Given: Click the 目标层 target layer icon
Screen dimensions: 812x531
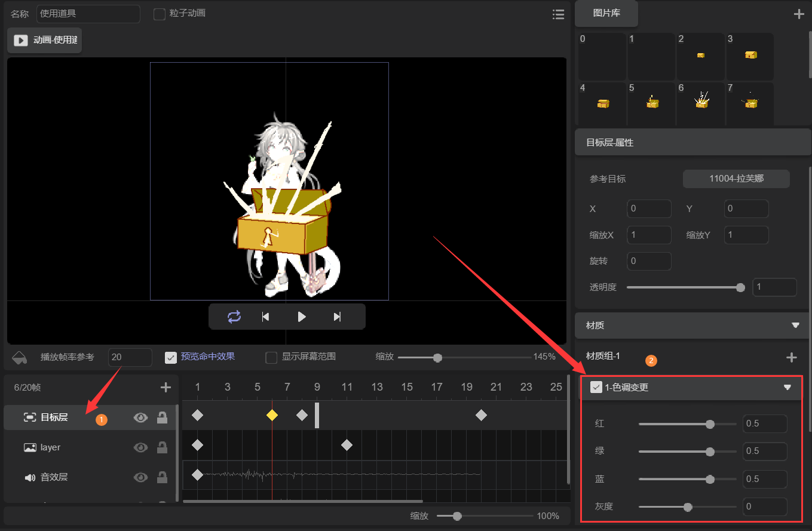Looking at the screenshot, I should (x=30, y=418).
